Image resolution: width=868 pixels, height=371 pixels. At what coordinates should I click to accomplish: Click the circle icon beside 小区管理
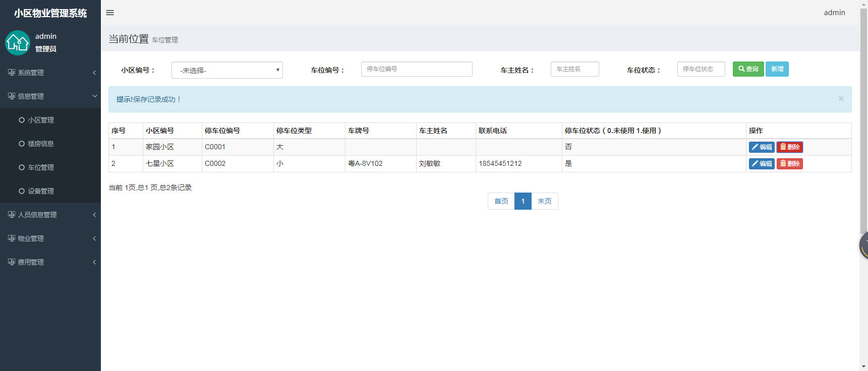coord(22,120)
